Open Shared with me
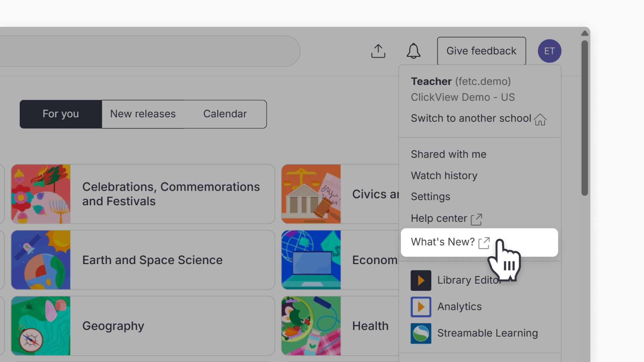644x362 pixels. [448, 154]
